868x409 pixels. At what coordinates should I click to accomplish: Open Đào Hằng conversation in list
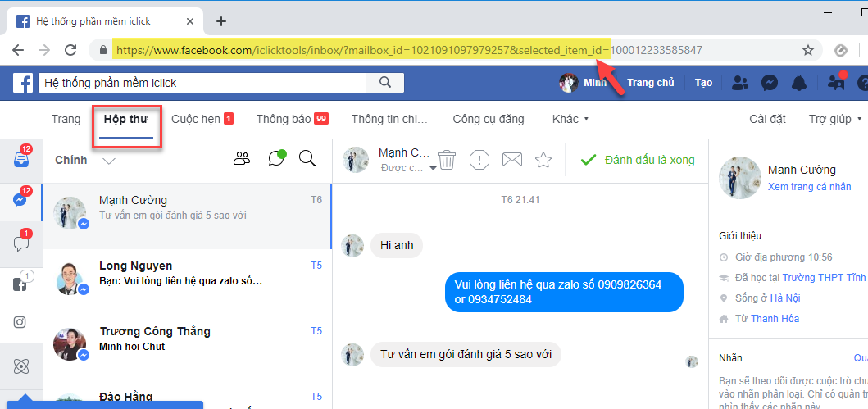188,395
